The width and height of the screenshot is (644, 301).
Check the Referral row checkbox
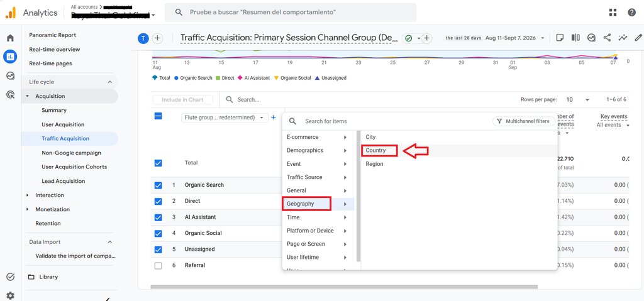[x=158, y=266]
